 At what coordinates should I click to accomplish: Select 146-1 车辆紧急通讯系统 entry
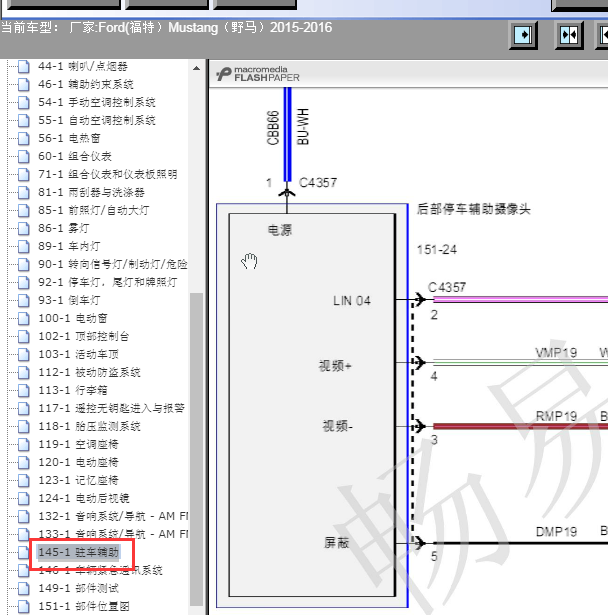click(x=100, y=570)
